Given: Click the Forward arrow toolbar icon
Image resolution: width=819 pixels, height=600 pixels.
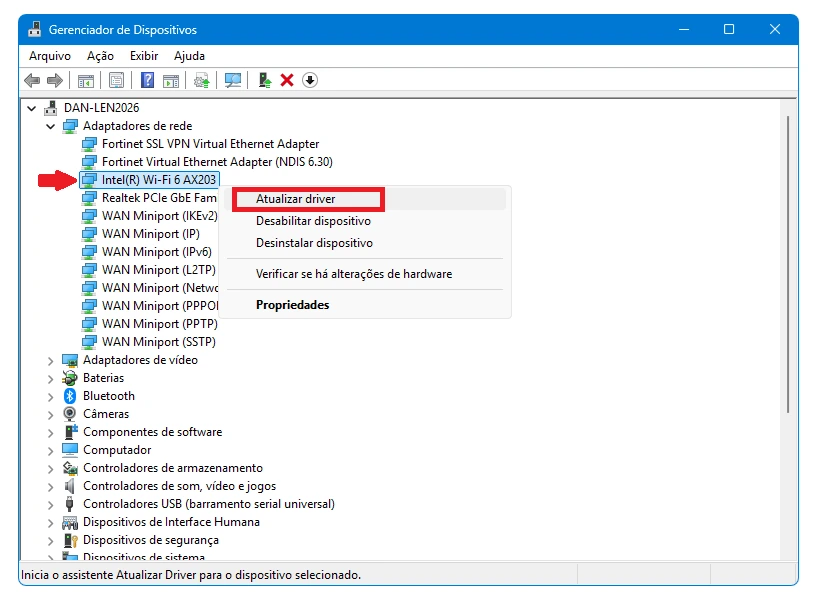Looking at the screenshot, I should [55, 80].
